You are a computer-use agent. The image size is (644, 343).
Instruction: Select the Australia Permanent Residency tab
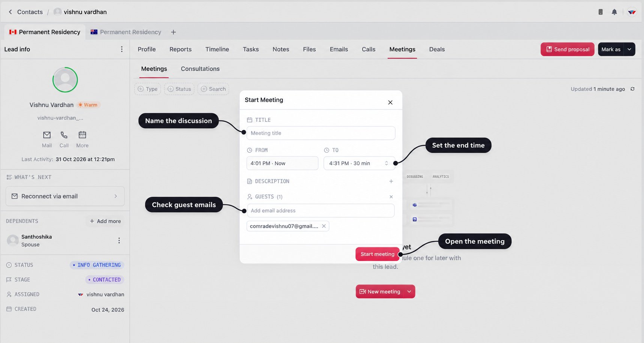click(126, 32)
